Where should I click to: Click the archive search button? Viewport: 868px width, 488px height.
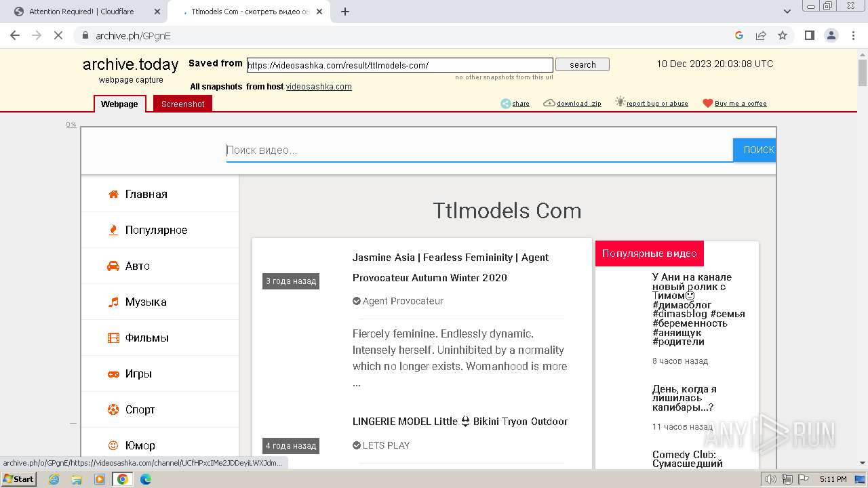pos(583,65)
